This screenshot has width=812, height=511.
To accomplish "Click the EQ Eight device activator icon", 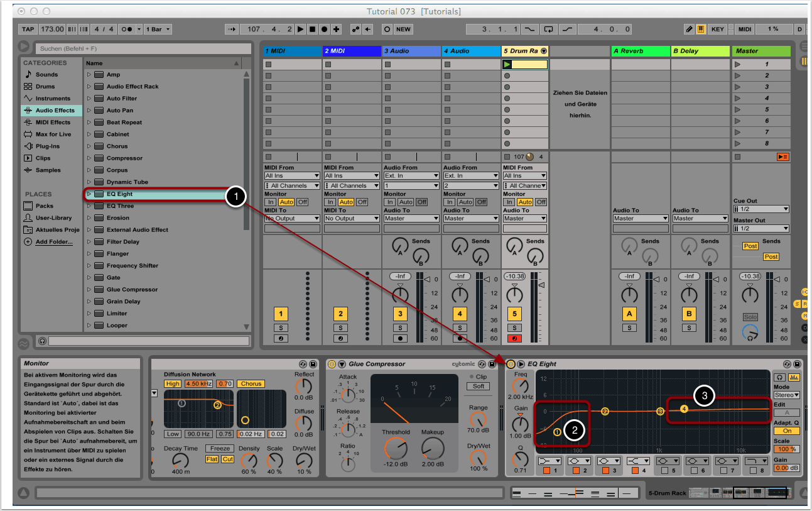I will 511,364.
